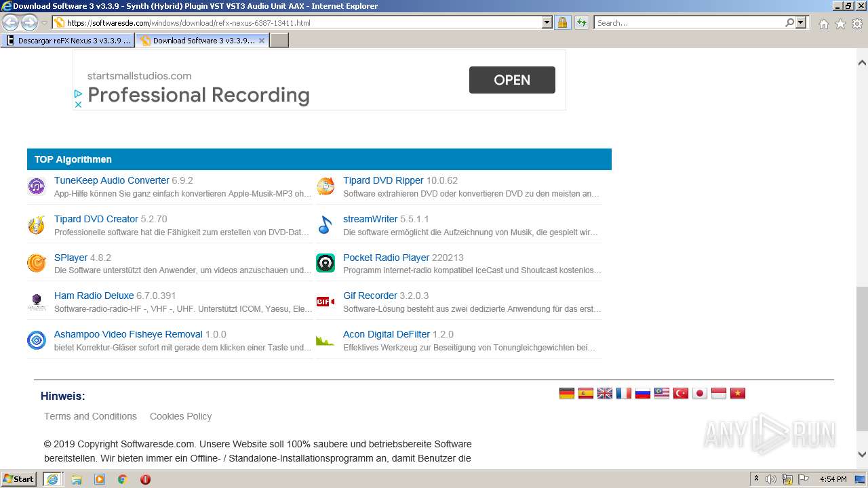868x488 pixels.
Task: Click the network status tray icon
Action: 787,479
